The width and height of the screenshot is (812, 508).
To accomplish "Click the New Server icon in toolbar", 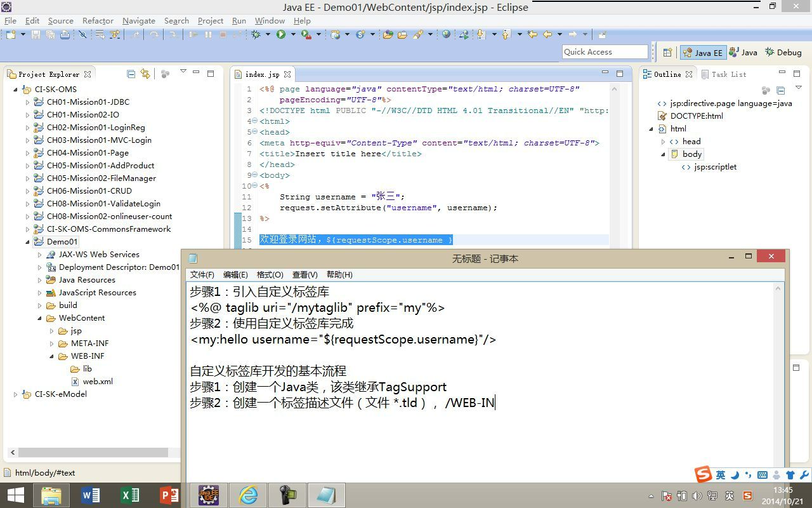I will click(336, 34).
